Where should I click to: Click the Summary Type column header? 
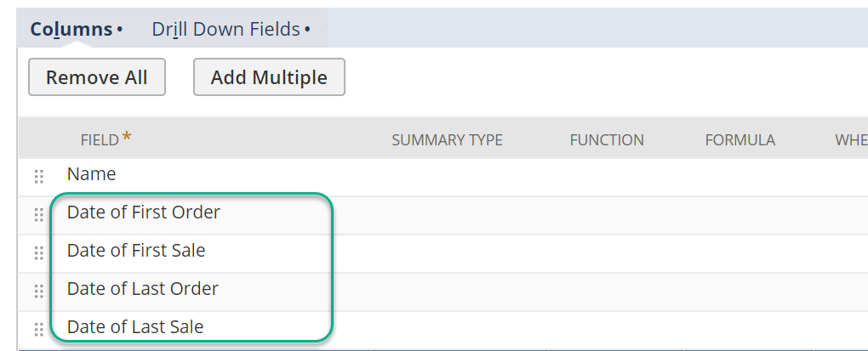point(447,140)
